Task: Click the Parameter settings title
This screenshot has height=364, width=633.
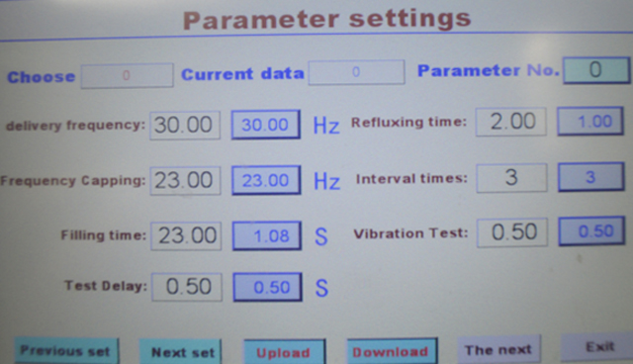Action: point(327,20)
